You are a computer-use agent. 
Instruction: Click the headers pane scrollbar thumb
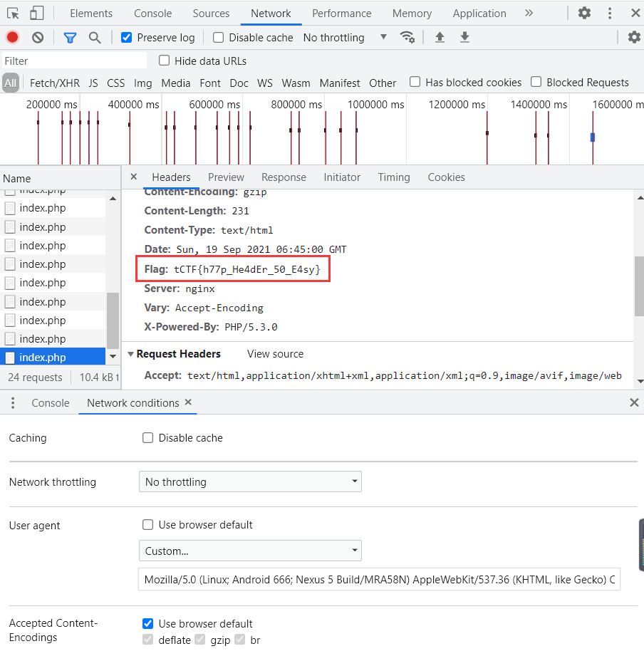(x=639, y=286)
